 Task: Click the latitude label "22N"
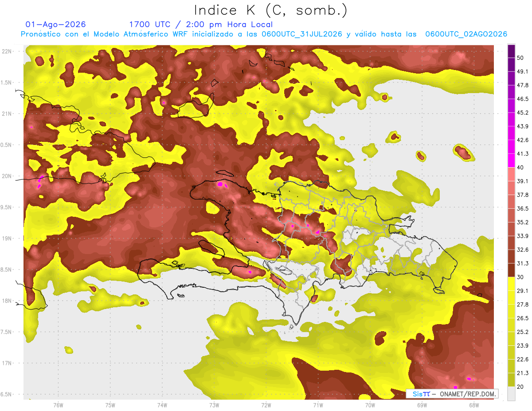point(7,51)
